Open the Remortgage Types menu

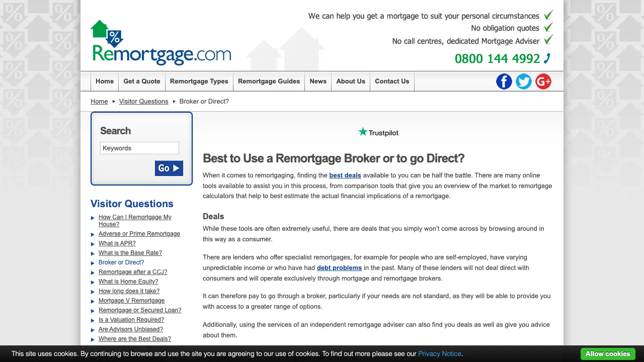pyautogui.click(x=199, y=81)
